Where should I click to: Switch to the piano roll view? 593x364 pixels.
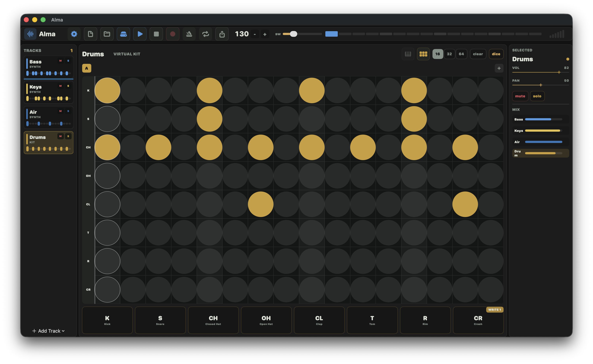(408, 54)
